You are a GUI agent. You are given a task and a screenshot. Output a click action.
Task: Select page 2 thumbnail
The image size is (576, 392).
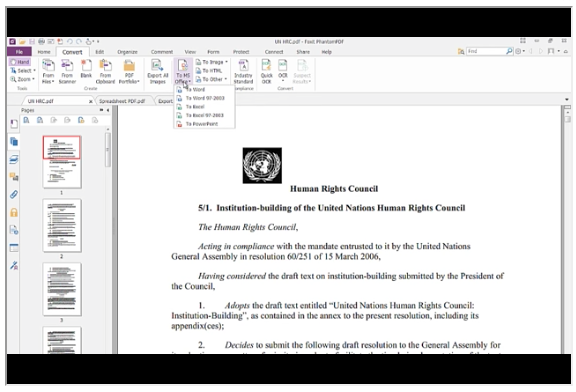(x=62, y=225)
